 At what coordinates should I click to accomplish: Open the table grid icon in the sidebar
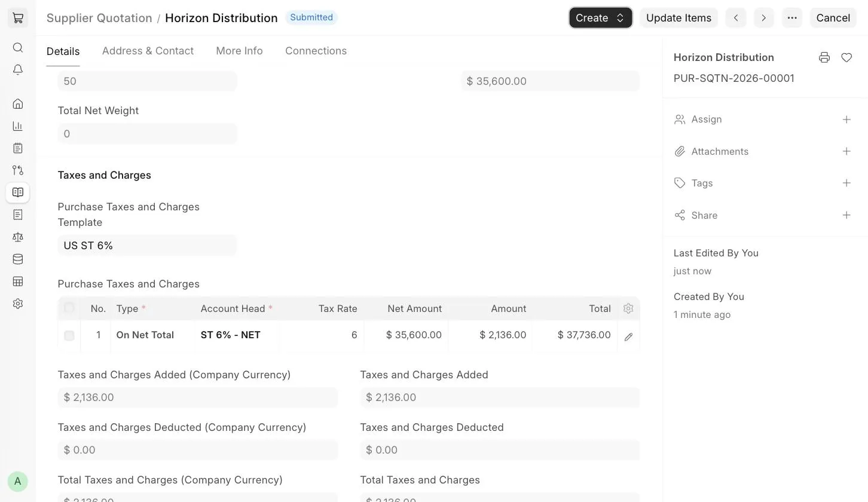click(18, 281)
